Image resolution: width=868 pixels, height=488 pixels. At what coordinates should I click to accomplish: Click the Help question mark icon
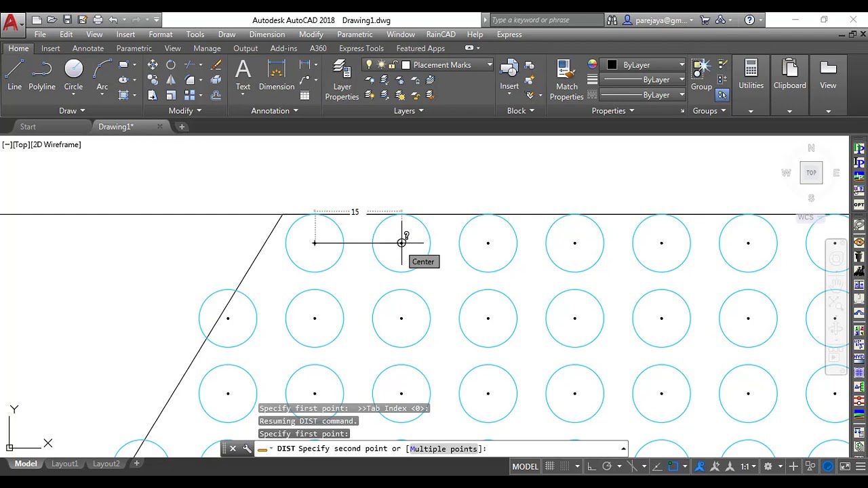(749, 20)
